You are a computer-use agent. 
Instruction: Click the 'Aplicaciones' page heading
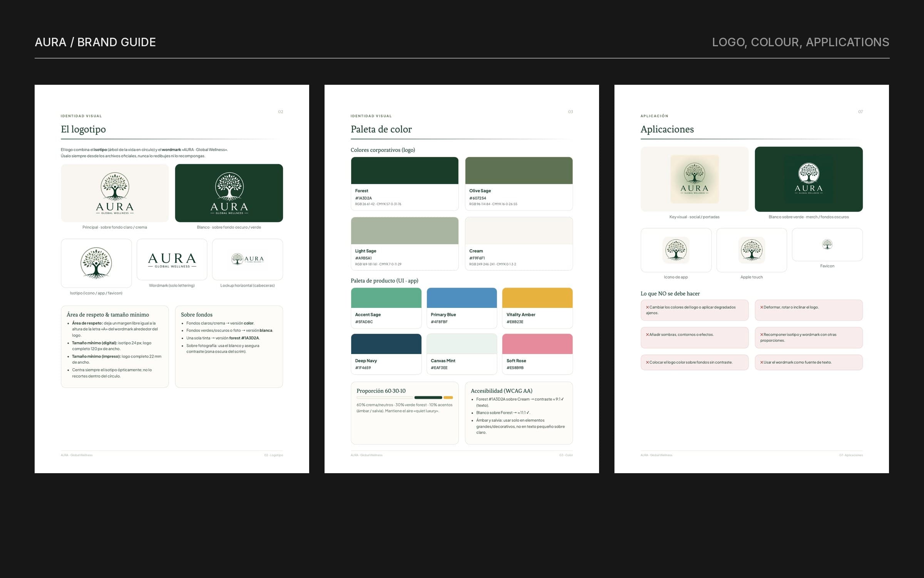click(x=667, y=129)
